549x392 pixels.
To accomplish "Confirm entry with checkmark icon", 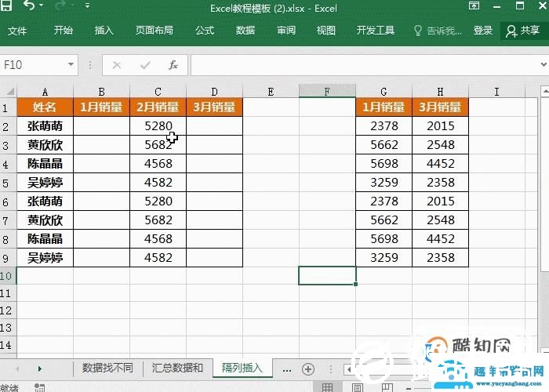I will click(145, 65).
